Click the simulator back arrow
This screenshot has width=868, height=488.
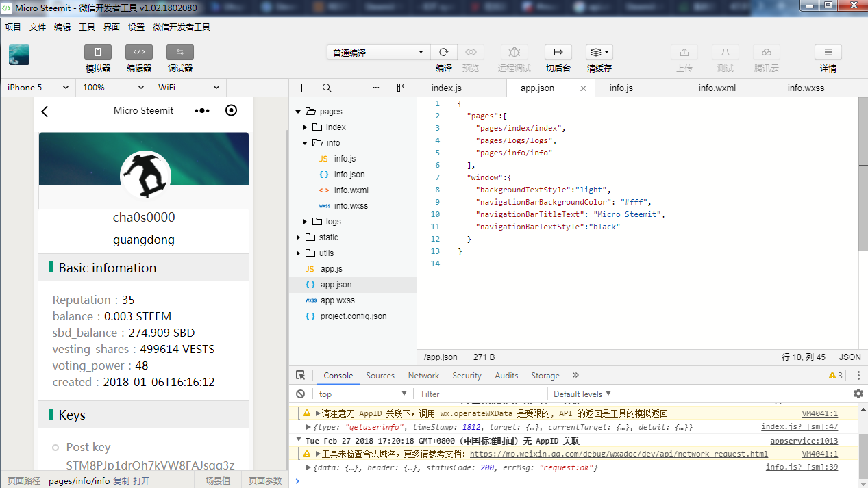(45, 111)
